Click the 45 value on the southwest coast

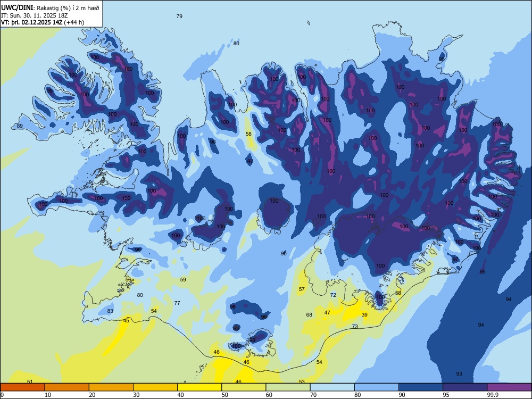[126, 321]
